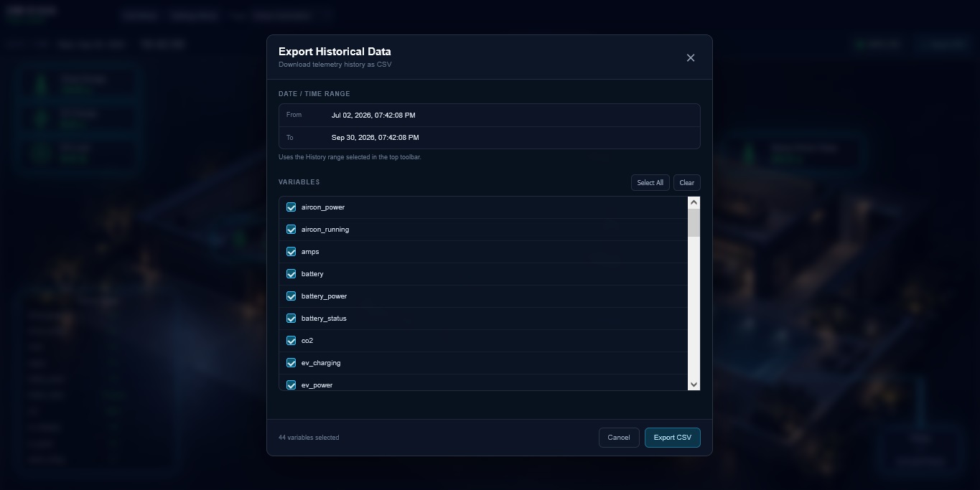Uncheck the ev_power checkbox

click(x=291, y=385)
